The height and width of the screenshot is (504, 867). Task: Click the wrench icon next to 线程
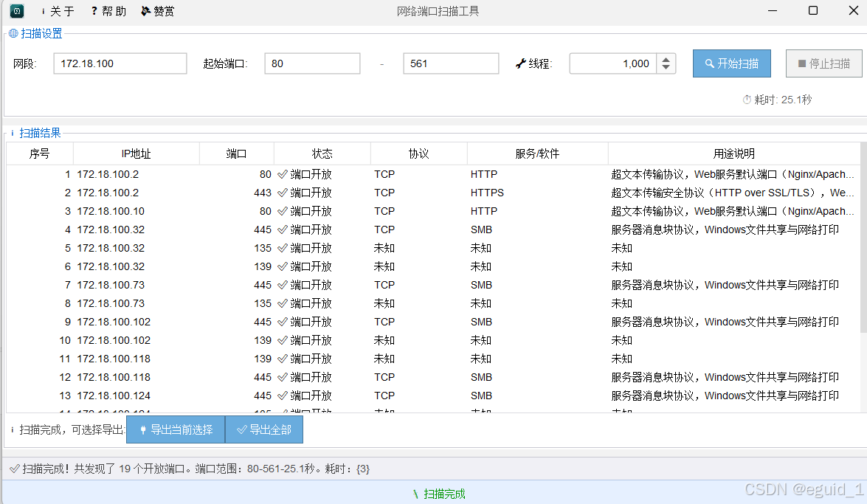tap(520, 63)
